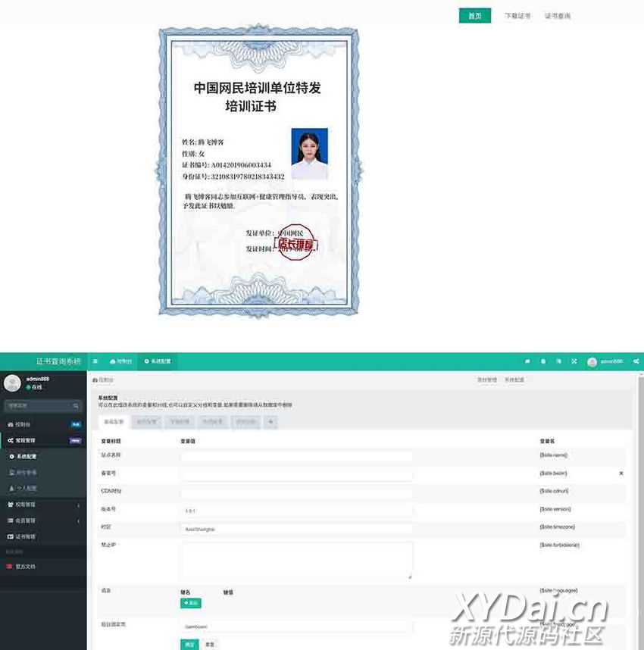Click the home icon in admin header
The width and height of the screenshot is (644, 650).
(x=527, y=361)
